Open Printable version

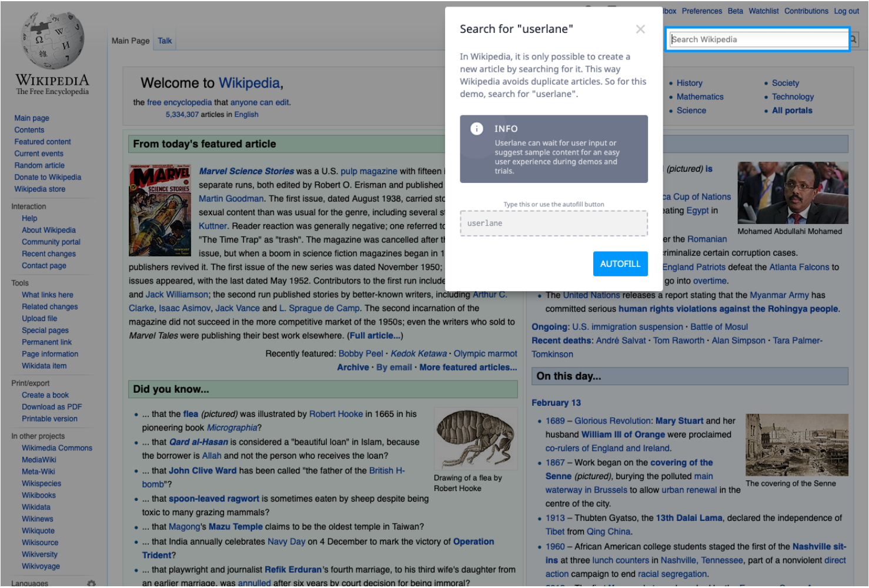pyautogui.click(x=49, y=418)
